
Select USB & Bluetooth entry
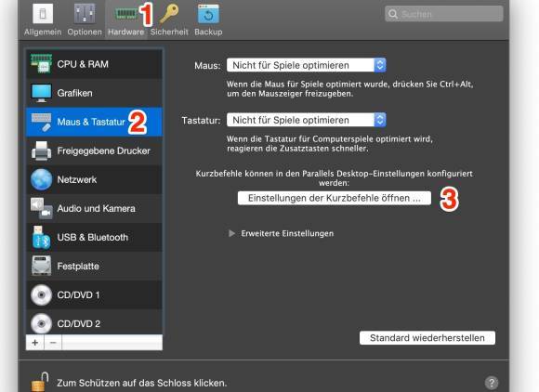(x=94, y=238)
